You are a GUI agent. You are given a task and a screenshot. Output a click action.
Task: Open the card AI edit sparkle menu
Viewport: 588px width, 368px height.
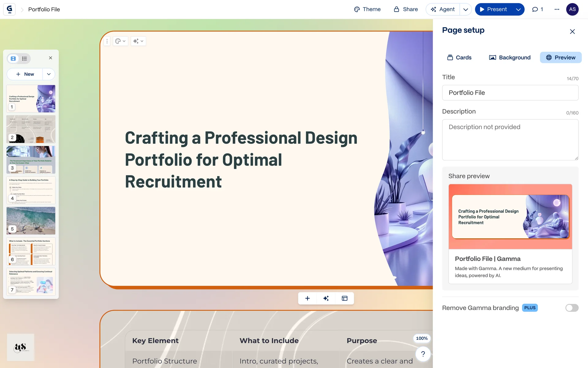pyautogui.click(x=138, y=41)
